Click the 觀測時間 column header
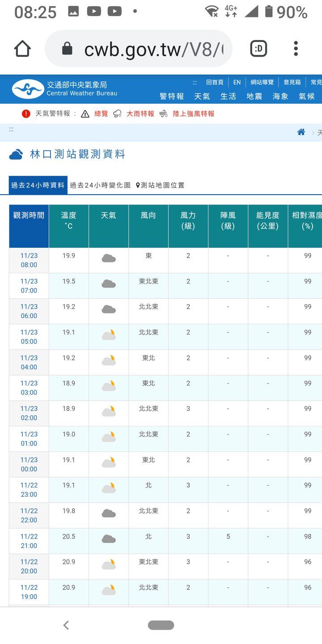The width and height of the screenshot is (322, 644). pyautogui.click(x=29, y=226)
